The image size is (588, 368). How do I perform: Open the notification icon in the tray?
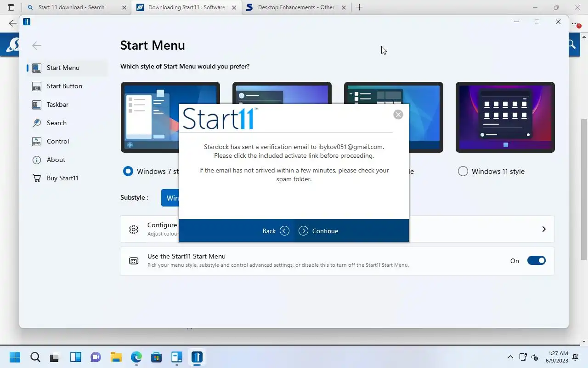pos(576,357)
